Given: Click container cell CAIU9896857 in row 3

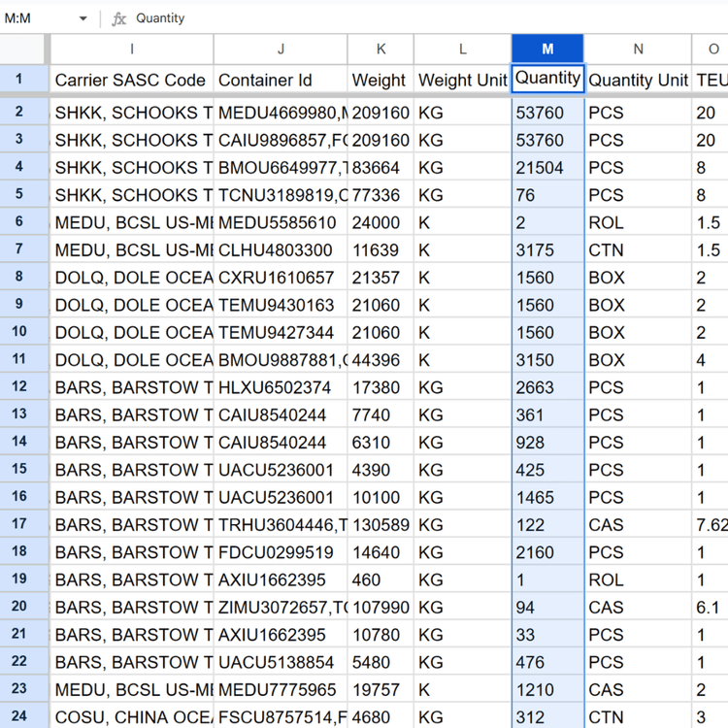Looking at the screenshot, I should [x=281, y=139].
